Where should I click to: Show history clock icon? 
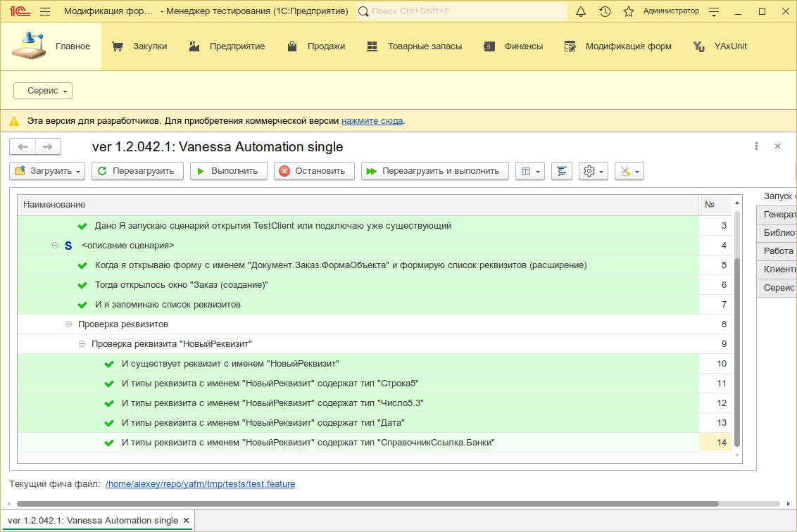click(x=605, y=11)
